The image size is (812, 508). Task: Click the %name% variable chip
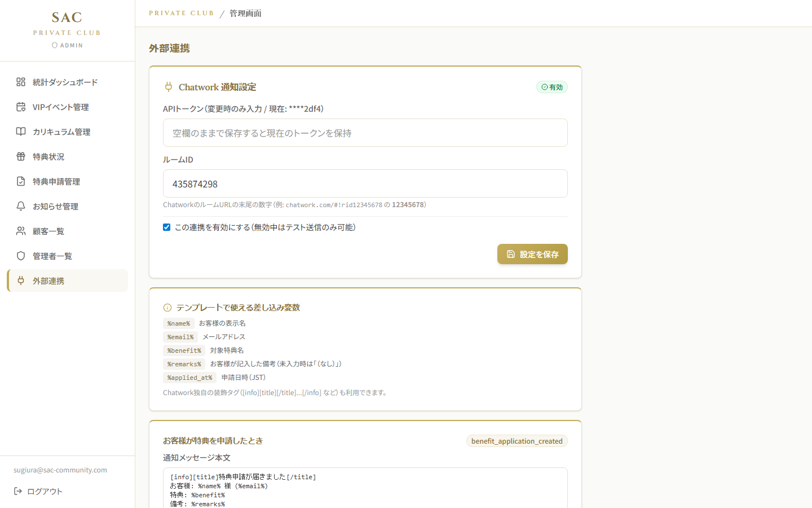tap(179, 323)
